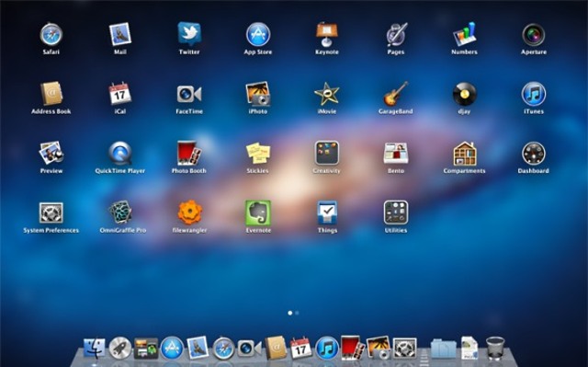Viewport: 588px width, 367px height.
Task: Expand the Creativity folder
Action: [x=327, y=153]
